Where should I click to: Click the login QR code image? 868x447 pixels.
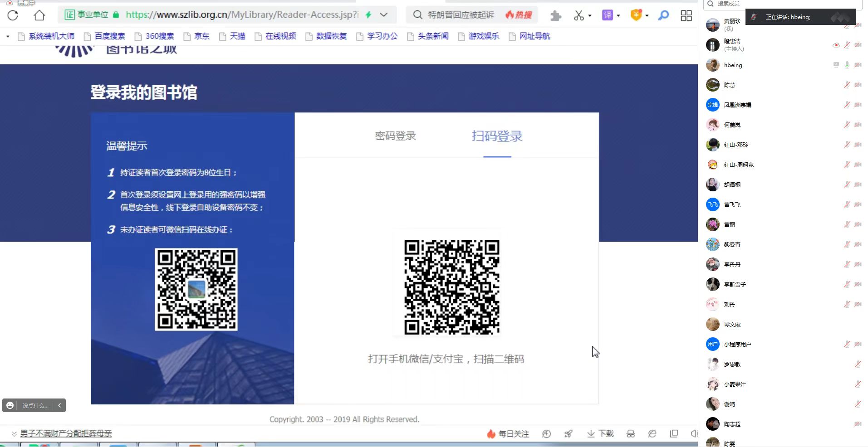[x=452, y=287]
